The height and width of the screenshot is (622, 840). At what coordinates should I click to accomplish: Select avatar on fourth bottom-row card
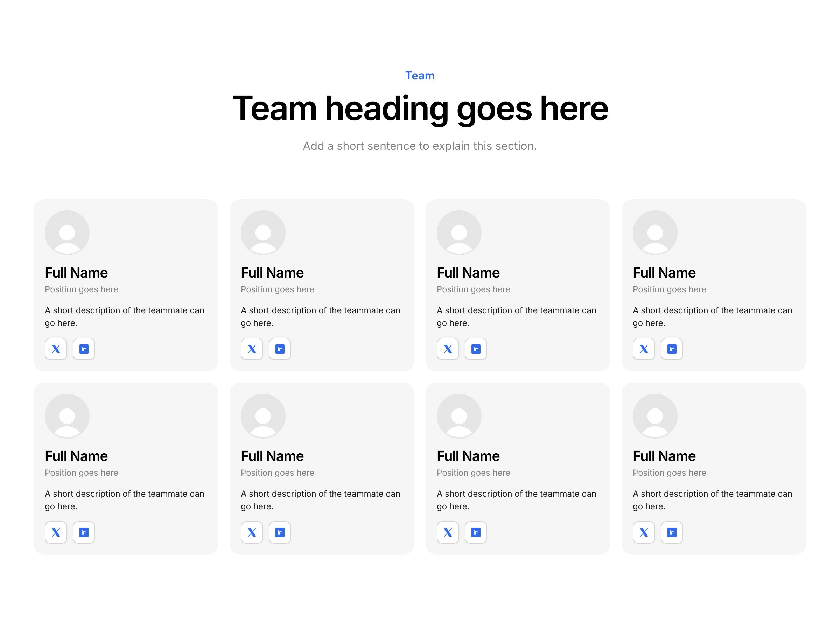[655, 416]
